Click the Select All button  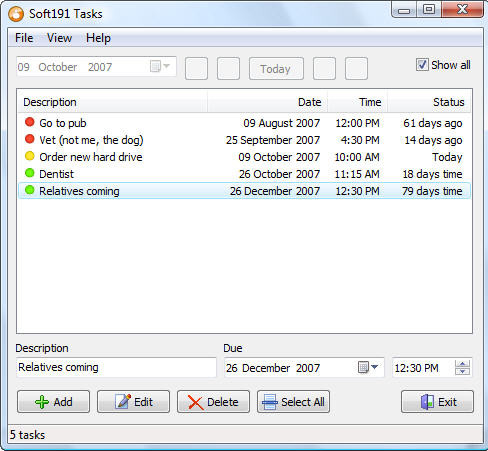tap(293, 402)
